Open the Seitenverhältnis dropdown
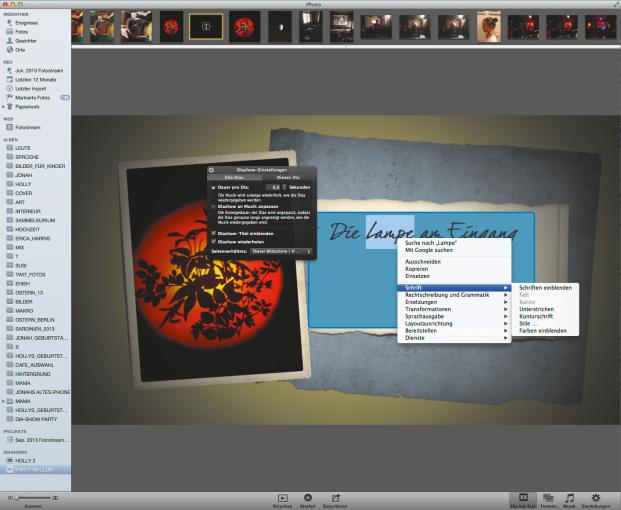The image size is (621, 510). tap(281, 251)
